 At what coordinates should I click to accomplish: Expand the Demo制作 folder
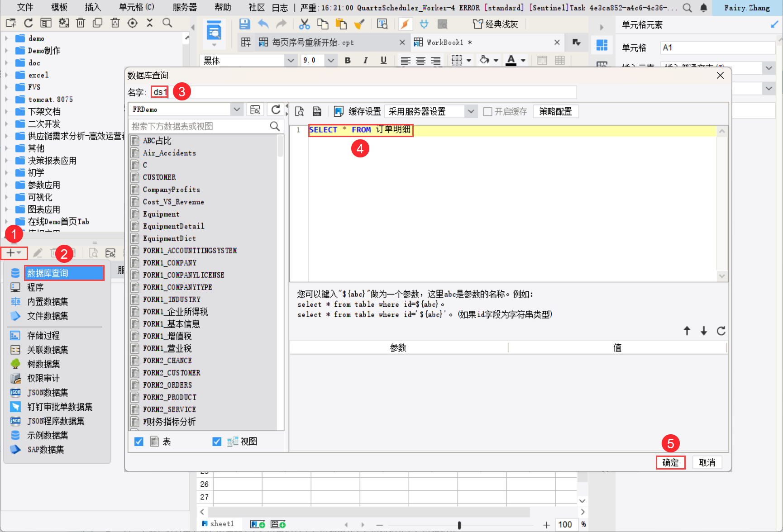tap(6, 51)
